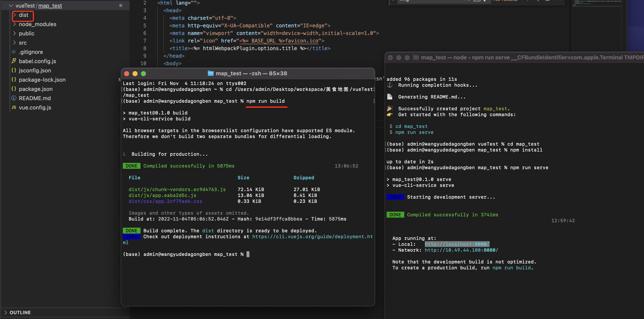Click the braces icon beside package.json
Screen dimensions: 644x319
(x=14, y=89)
